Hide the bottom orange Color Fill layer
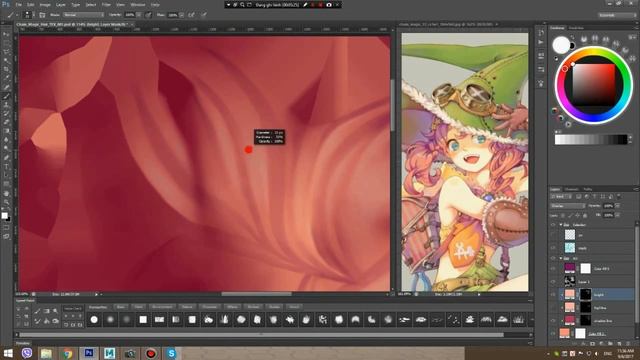640x360 pixels. point(553,333)
